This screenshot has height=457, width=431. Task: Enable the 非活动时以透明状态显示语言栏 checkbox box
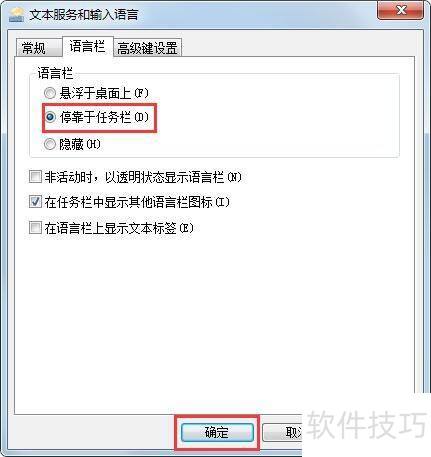click(35, 177)
